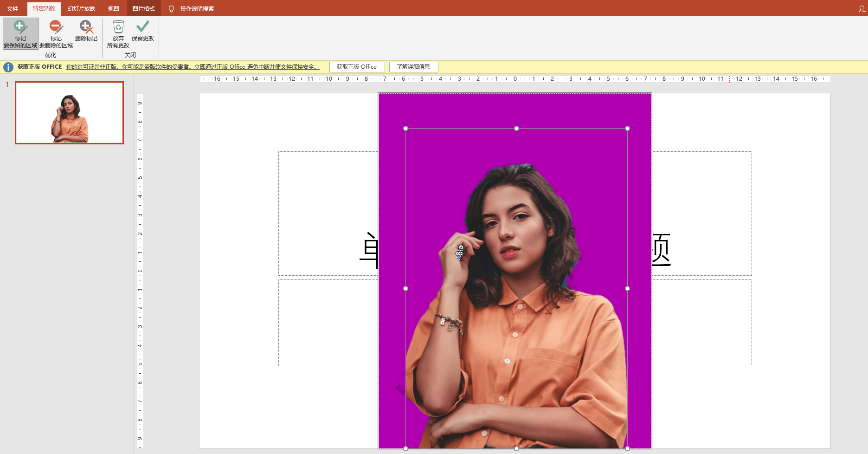868x454 pixels.
Task: Click the blue info icon in the notification bar
Action: pyautogui.click(x=8, y=67)
